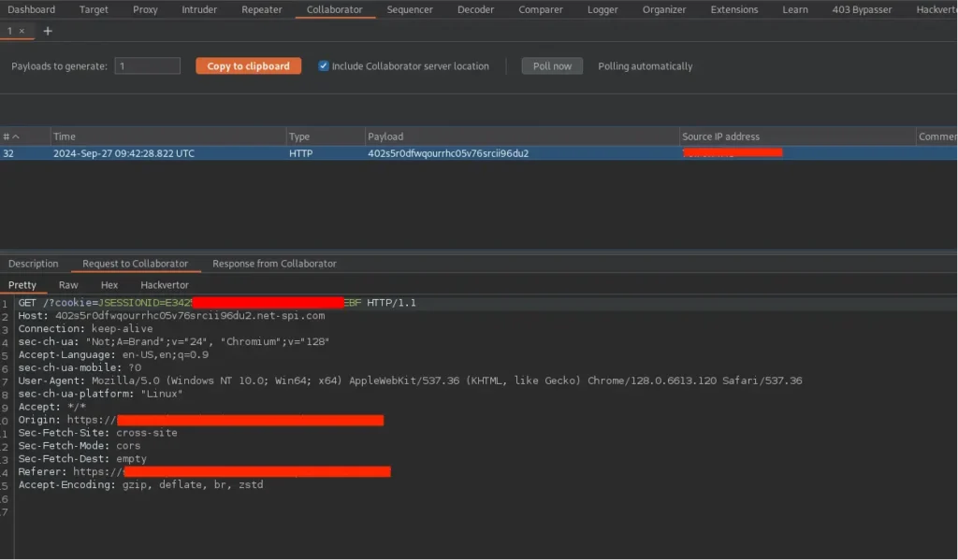Open the Proxy tab
This screenshot has width=958, height=560.
tap(145, 9)
